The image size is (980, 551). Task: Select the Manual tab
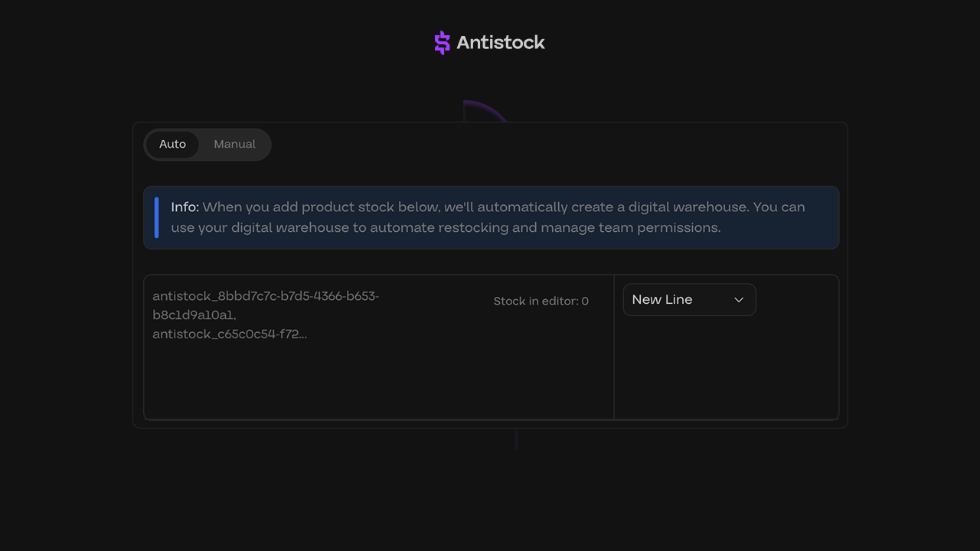[234, 144]
